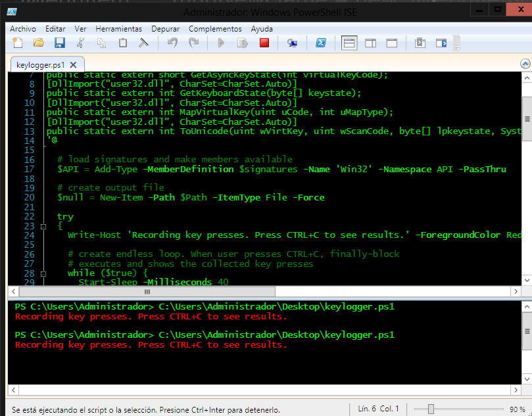Screen dimensions: 532x416
Task: Save the script with the floppy disk icon
Action: (x=60, y=43)
